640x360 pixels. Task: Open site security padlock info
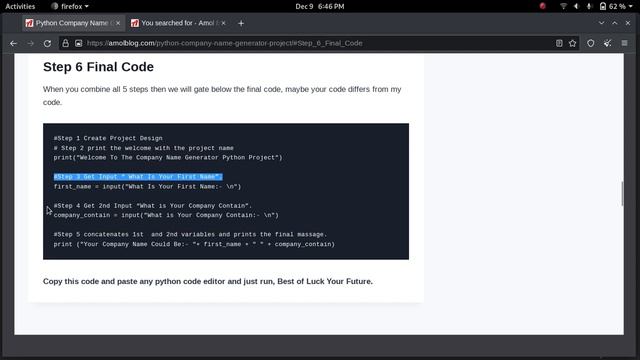[x=66, y=43]
